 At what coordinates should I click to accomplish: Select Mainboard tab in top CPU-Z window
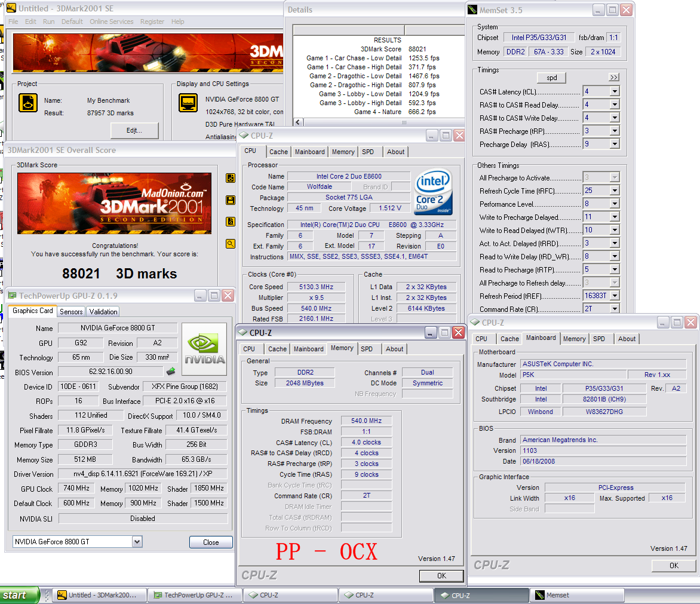click(310, 152)
